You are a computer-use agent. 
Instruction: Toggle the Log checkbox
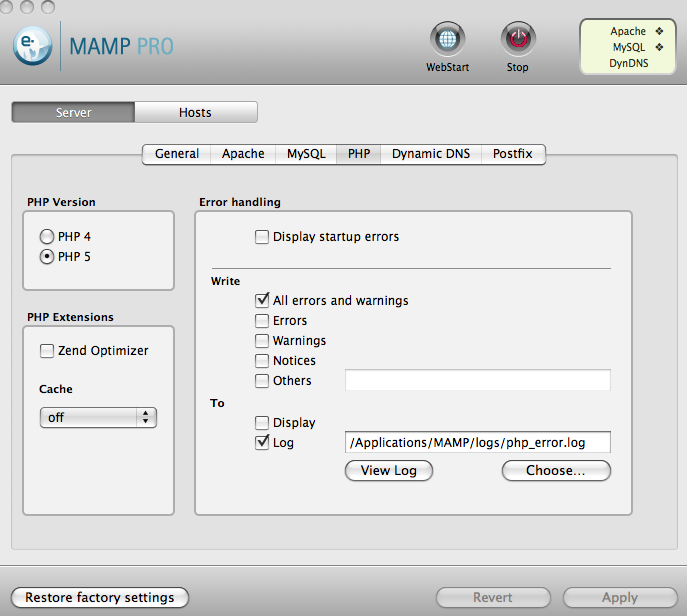pyautogui.click(x=262, y=443)
